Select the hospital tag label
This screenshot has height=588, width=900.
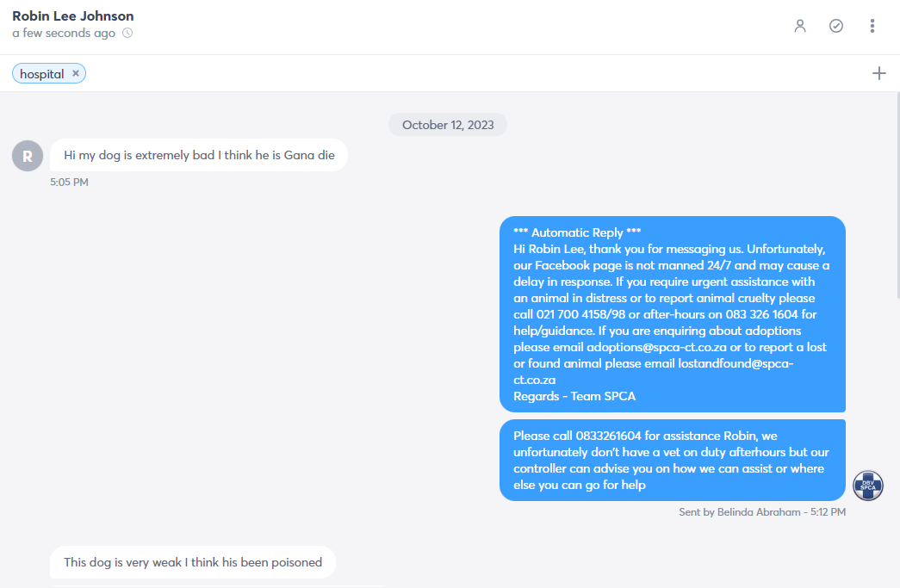click(x=42, y=73)
